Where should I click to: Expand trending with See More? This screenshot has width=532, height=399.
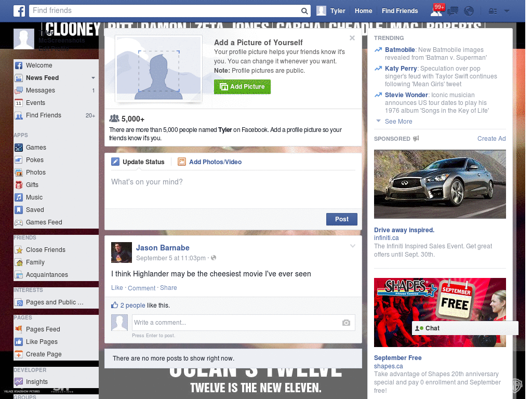tap(398, 122)
